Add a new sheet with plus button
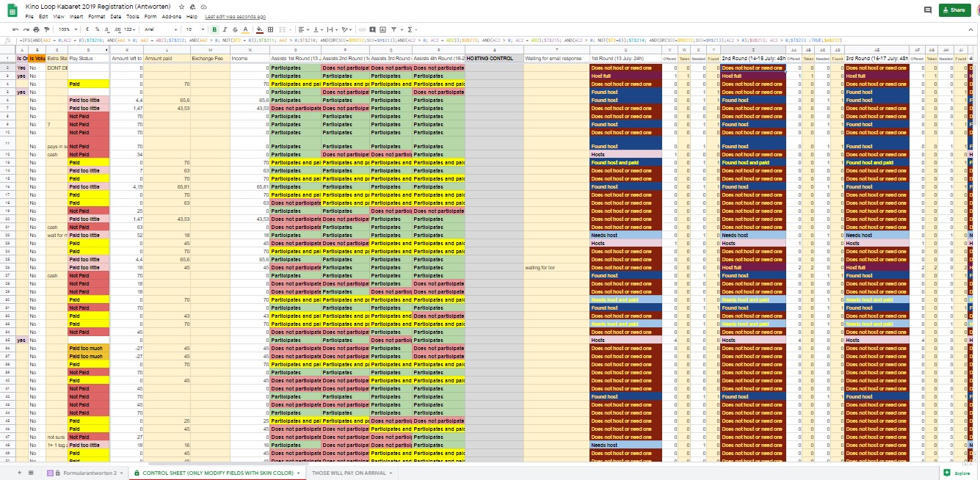Screen dimensions: 980x480 pos(19,473)
